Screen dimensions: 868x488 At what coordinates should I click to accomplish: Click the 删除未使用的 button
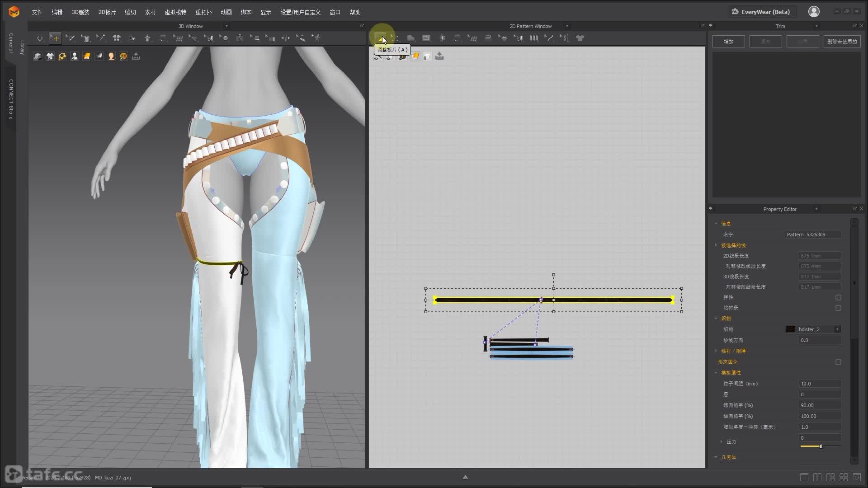pos(842,42)
